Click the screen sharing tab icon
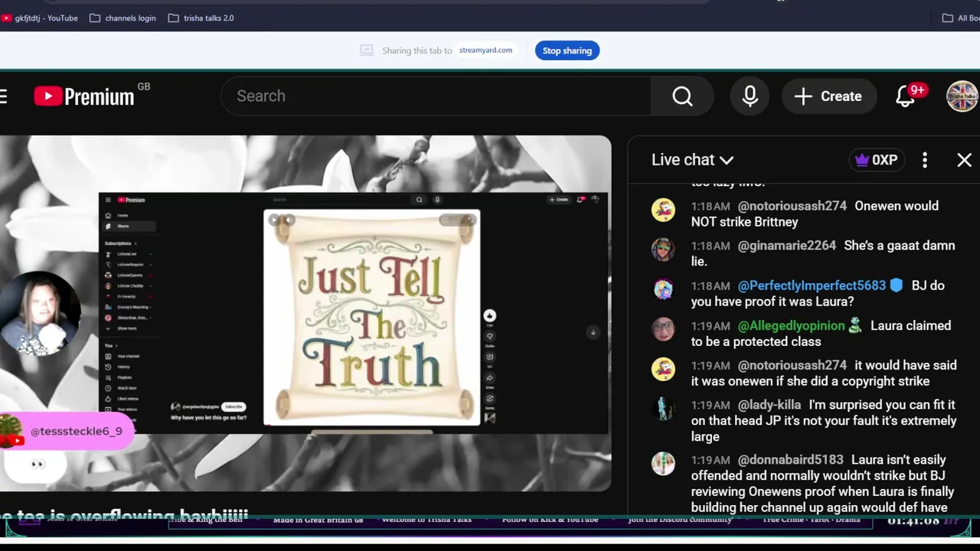The image size is (980, 551). click(x=367, y=51)
